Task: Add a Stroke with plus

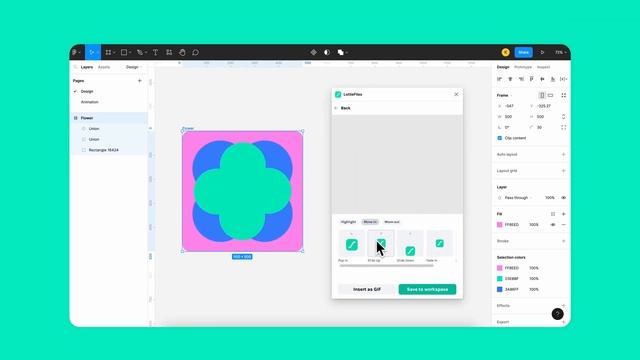Action: click(x=564, y=241)
